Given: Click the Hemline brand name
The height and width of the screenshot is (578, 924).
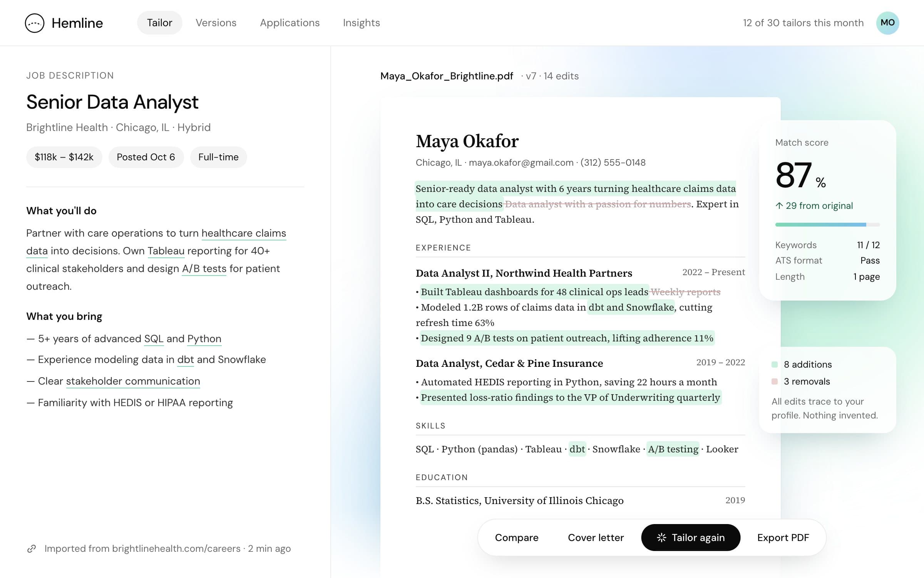Looking at the screenshot, I should pyautogui.click(x=77, y=23).
